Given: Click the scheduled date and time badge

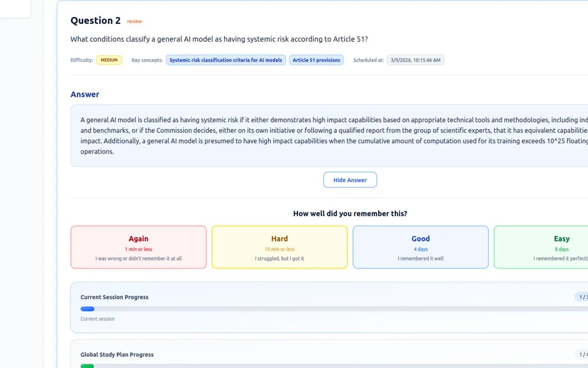Looking at the screenshot, I should [415, 60].
